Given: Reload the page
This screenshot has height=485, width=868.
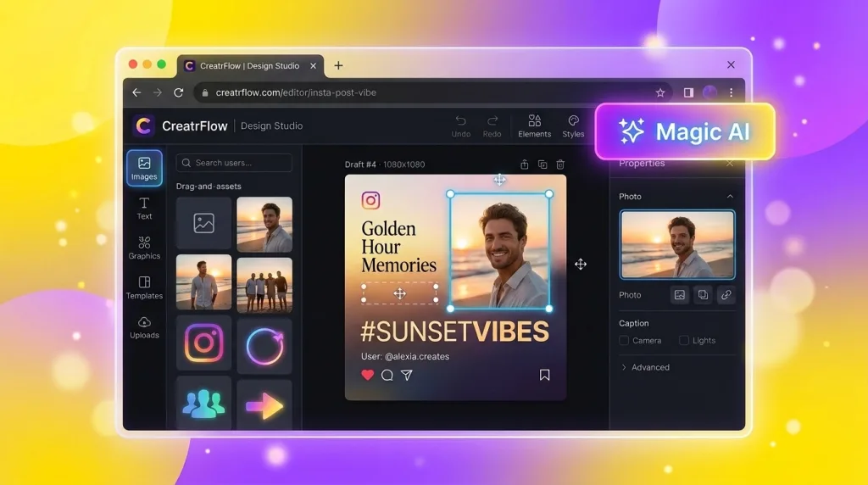Looking at the screenshot, I should click(x=178, y=92).
